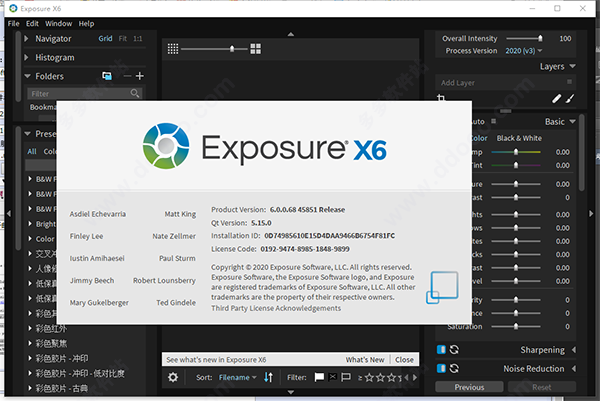Add a folder with the plus icon
The image size is (600, 401).
(140, 76)
